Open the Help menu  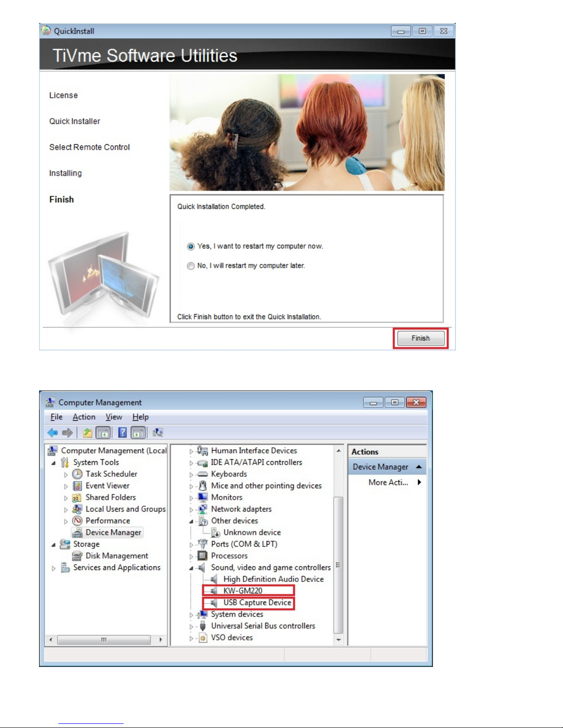pos(141,417)
